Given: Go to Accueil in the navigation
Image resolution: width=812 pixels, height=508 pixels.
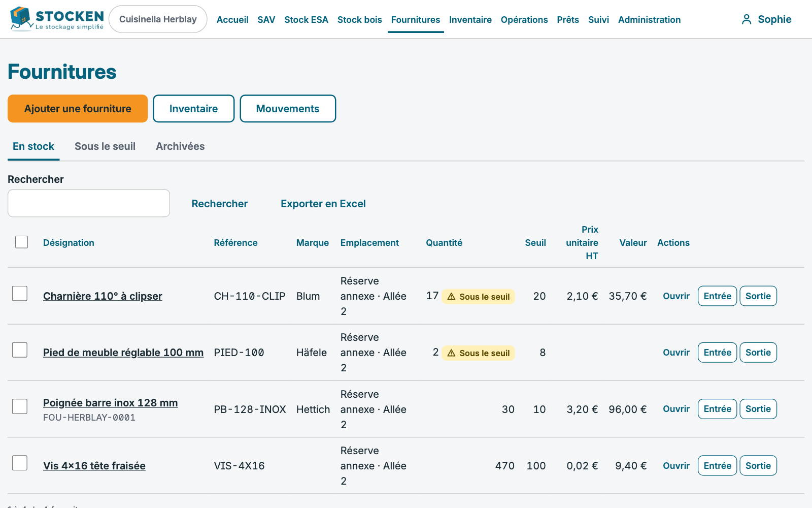Looking at the screenshot, I should [x=232, y=20].
